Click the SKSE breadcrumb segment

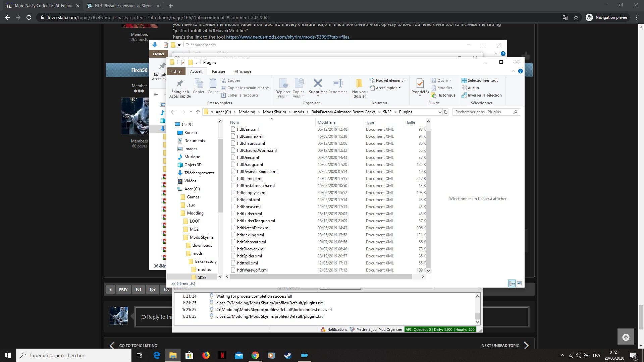point(387,112)
